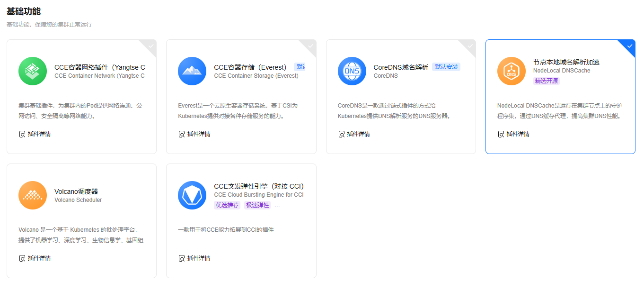Click the CCE突发弹性引擎 blue shield logo

coord(192,195)
